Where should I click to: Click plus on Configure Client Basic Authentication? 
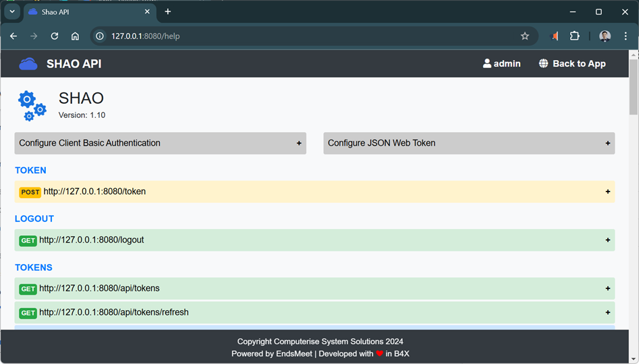coord(299,144)
